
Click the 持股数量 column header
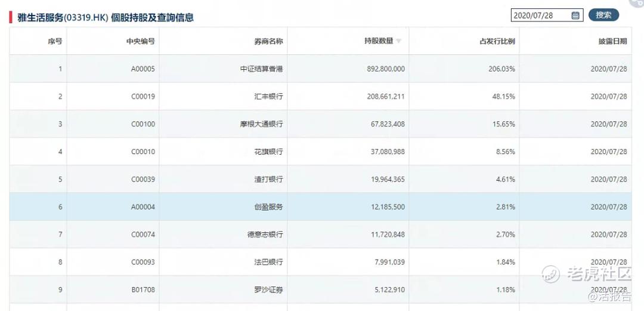[x=379, y=41]
